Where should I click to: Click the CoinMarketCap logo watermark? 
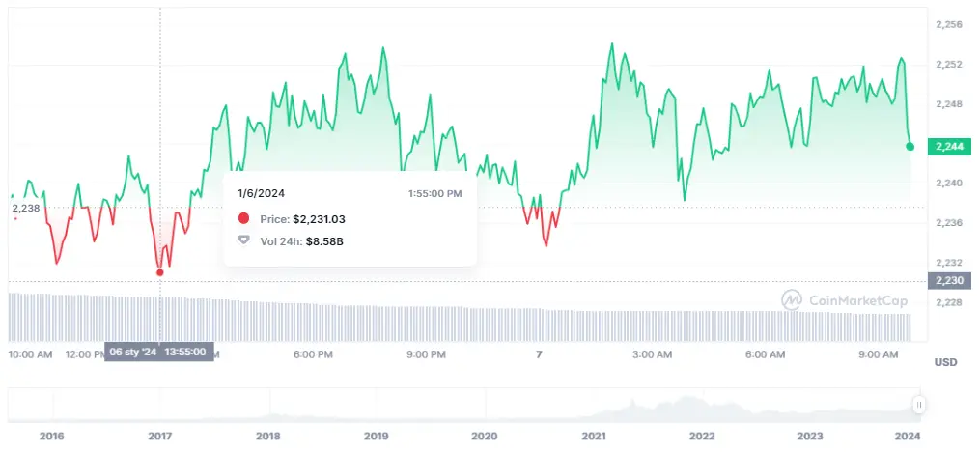(x=845, y=300)
